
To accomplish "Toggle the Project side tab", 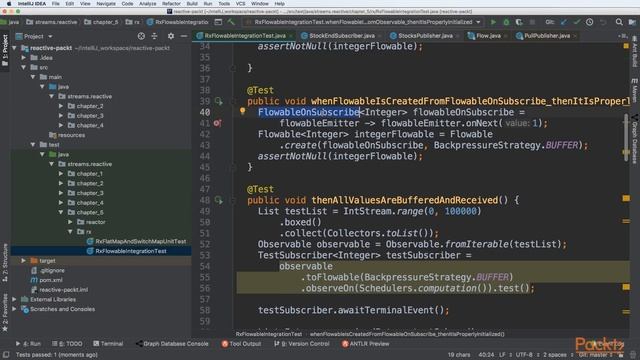I will coord(5,51).
